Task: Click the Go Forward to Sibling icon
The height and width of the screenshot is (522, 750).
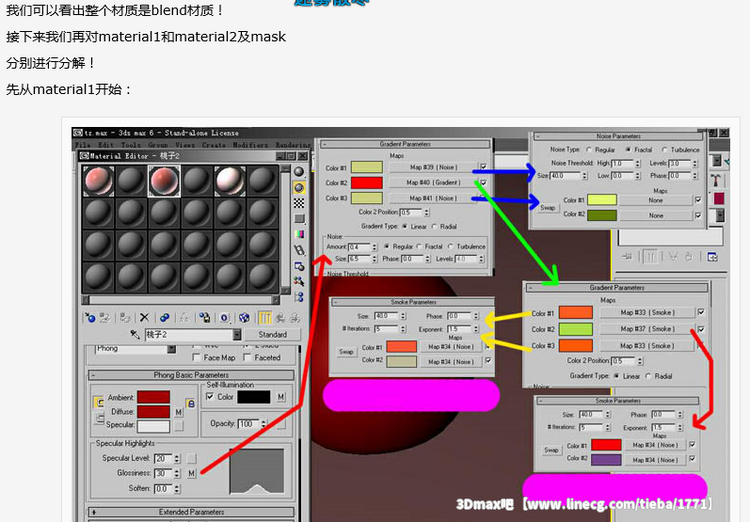Action: pos(295,318)
